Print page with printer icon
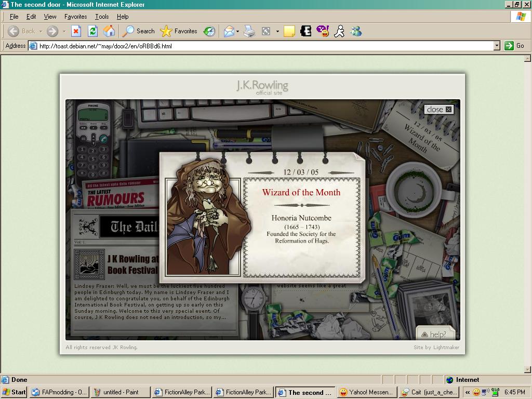 pos(249,32)
